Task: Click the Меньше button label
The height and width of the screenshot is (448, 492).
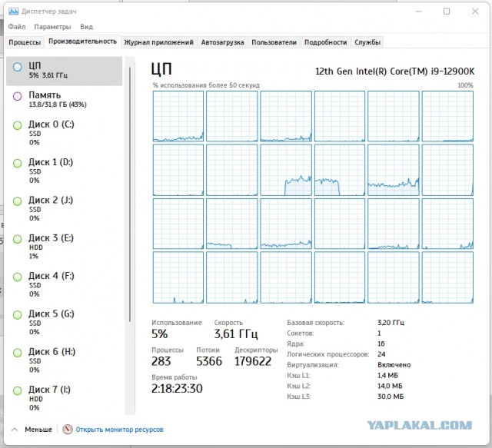Action: 38,430
